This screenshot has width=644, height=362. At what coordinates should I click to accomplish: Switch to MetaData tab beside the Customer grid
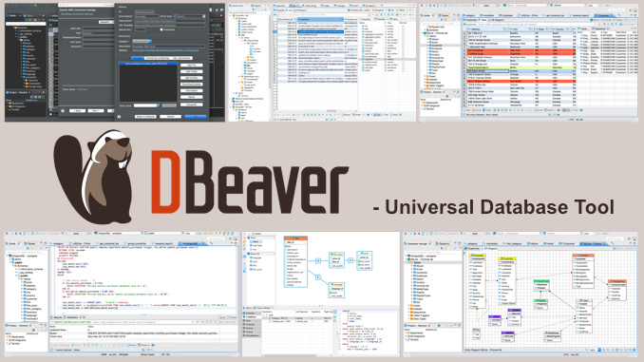600,29
